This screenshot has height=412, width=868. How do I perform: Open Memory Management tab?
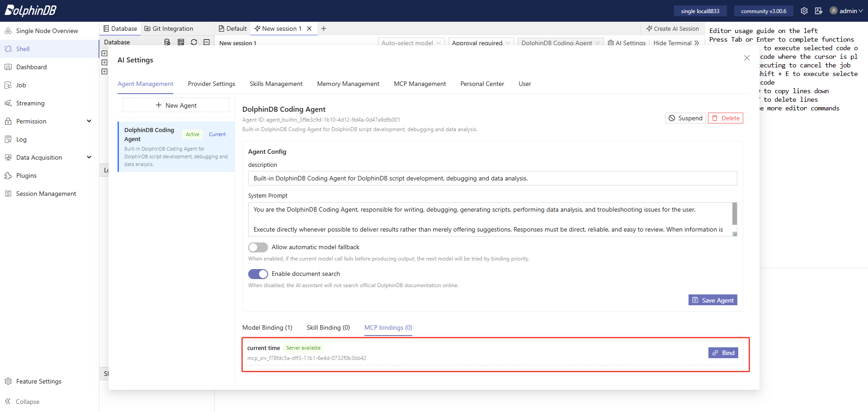pyautogui.click(x=348, y=84)
